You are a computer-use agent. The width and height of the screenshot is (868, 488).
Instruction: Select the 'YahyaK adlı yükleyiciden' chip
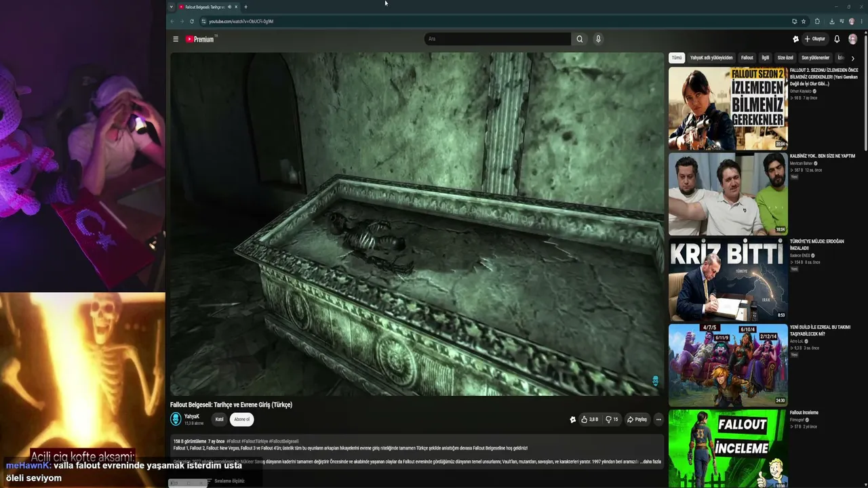click(711, 58)
